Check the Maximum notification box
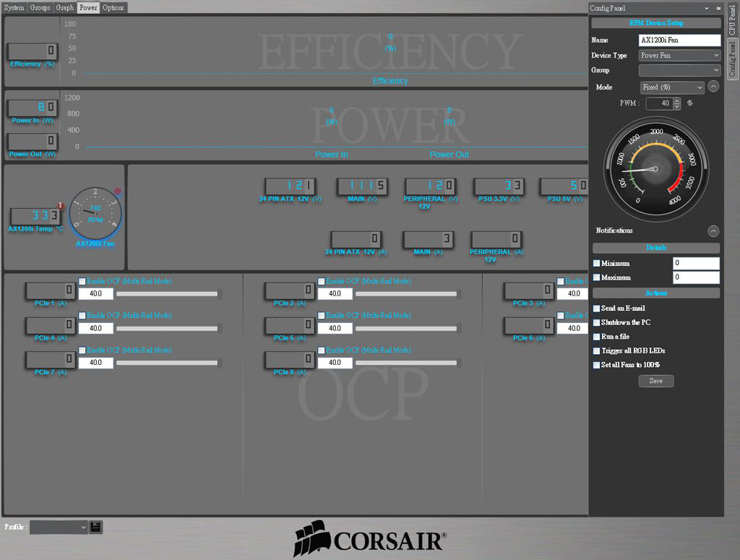The width and height of the screenshot is (740, 560). [x=596, y=277]
